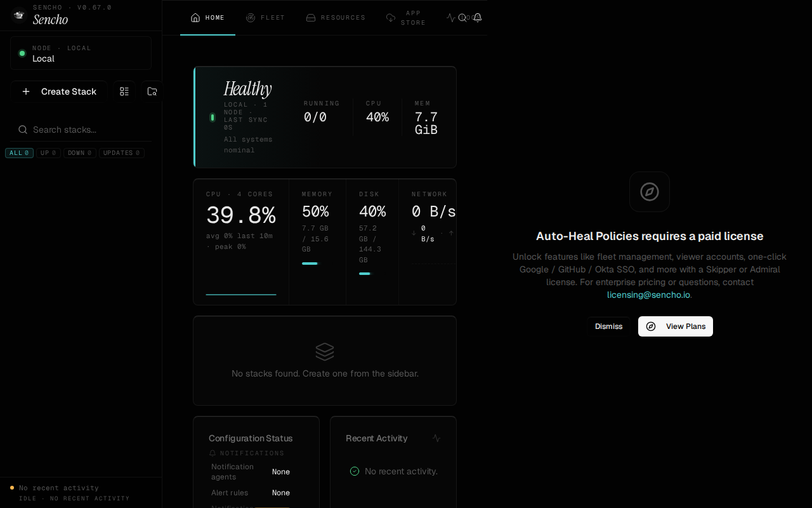Screen dimensions: 812x508
Task: Click the 50% memory value
Action: pos(315,211)
